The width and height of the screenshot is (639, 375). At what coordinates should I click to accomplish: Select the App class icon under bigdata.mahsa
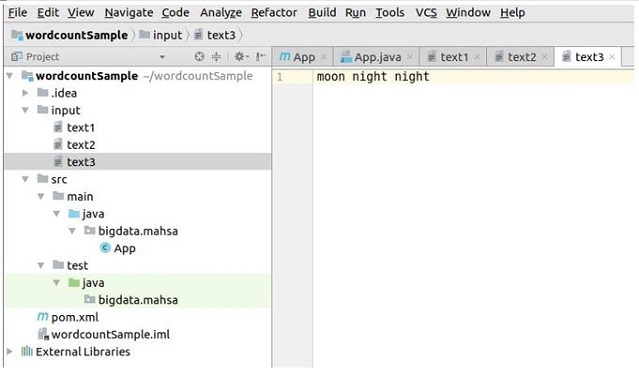(105, 248)
